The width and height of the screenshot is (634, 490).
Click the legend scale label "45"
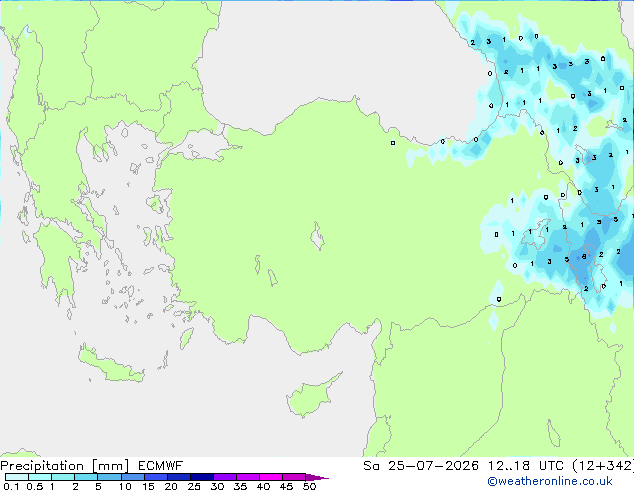pyautogui.click(x=286, y=486)
